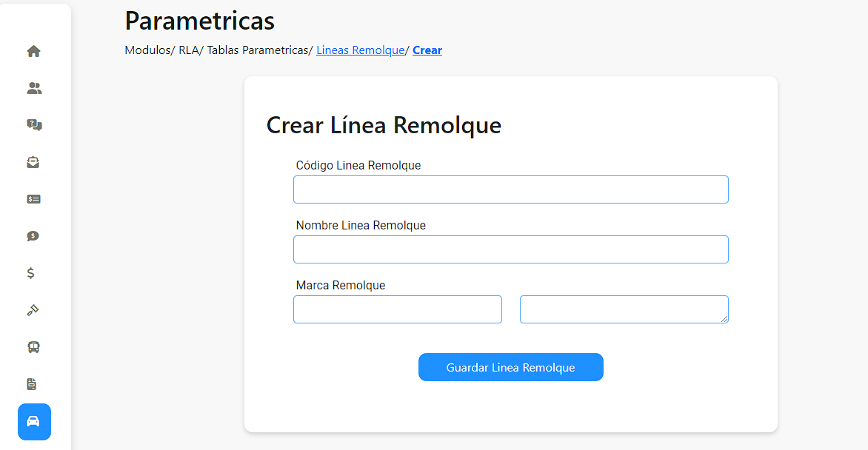
Task: Open the users group icon
Action: tap(34, 88)
